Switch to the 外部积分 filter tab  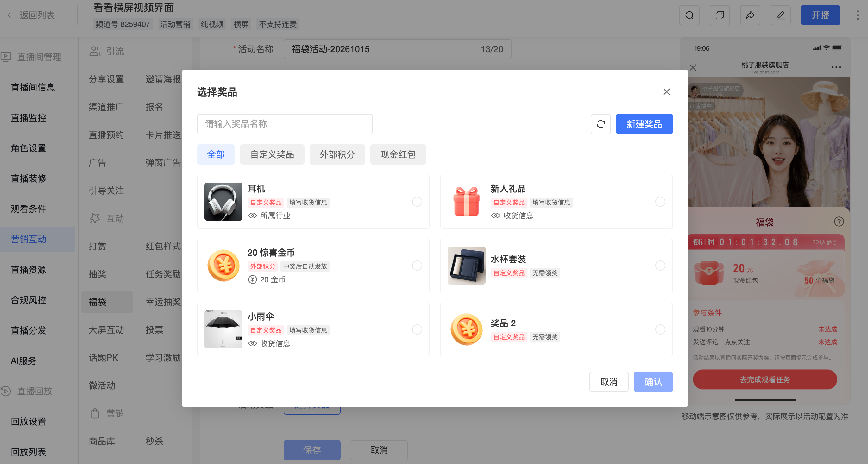tap(337, 154)
